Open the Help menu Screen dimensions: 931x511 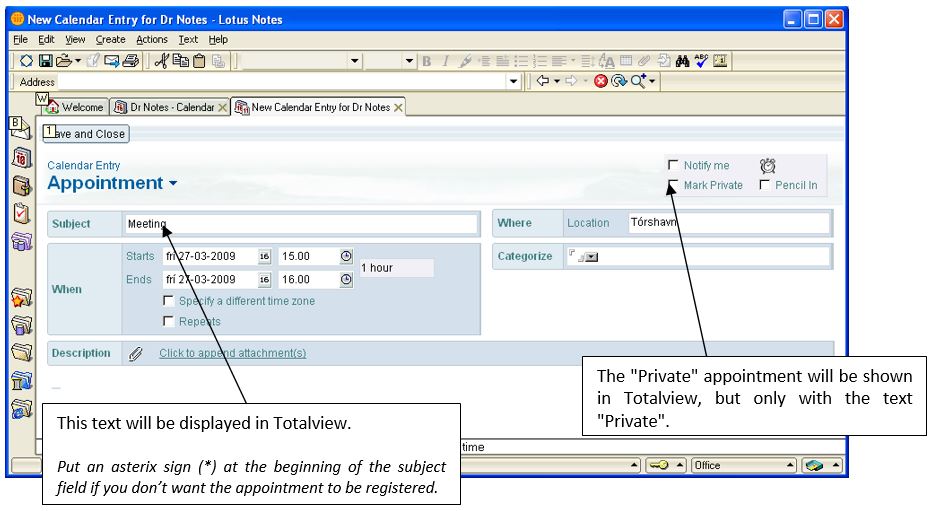tap(218, 40)
